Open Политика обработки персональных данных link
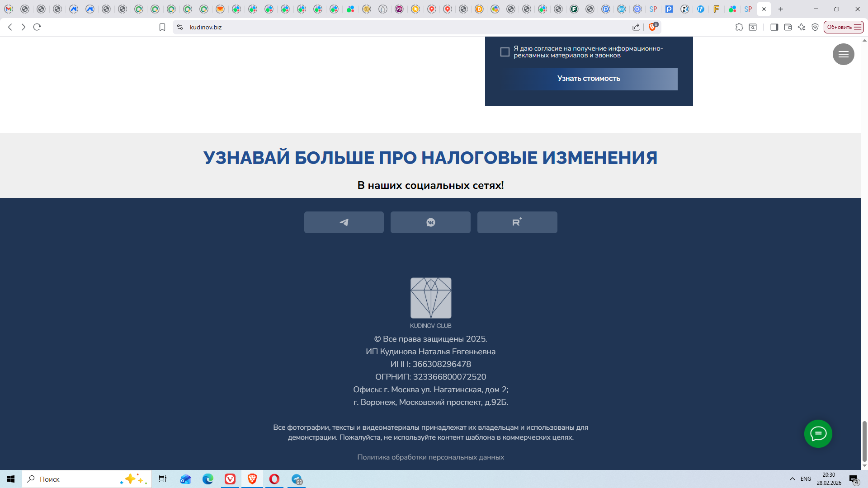This screenshot has height=488, width=868. click(430, 457)
